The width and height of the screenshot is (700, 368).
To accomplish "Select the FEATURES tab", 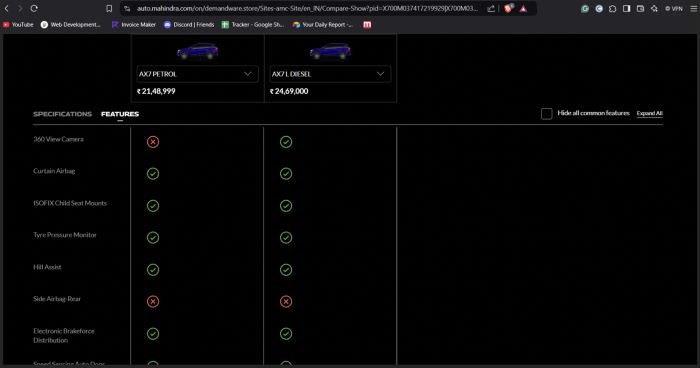I will pos(120,114).
